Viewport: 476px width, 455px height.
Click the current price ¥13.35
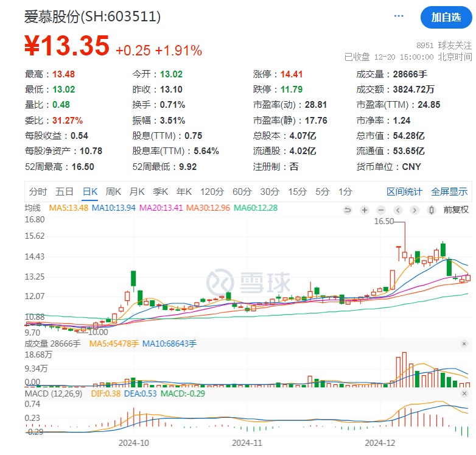point(67,46)
